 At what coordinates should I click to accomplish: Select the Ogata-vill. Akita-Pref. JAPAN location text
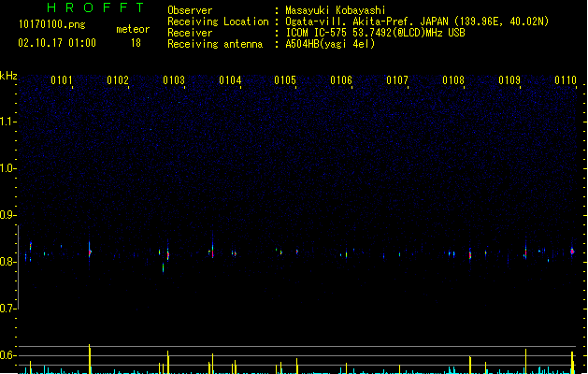pyautogui.click(x=417, y=22)
